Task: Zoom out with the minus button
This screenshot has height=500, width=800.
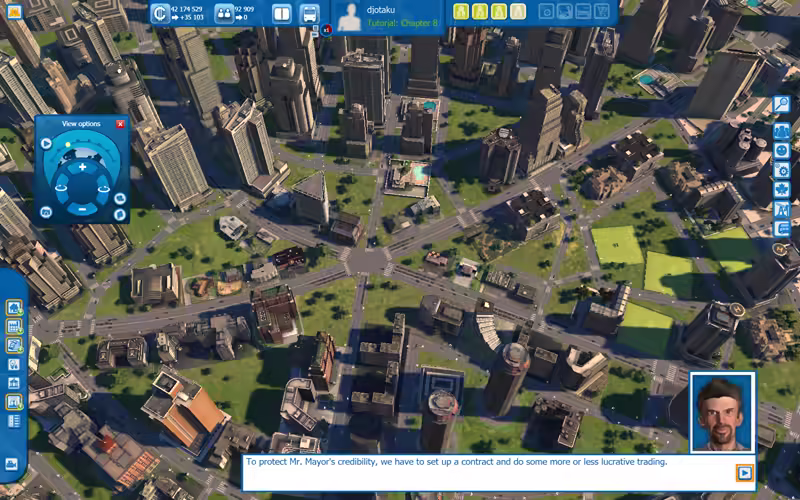Action: tap(82, 209)
